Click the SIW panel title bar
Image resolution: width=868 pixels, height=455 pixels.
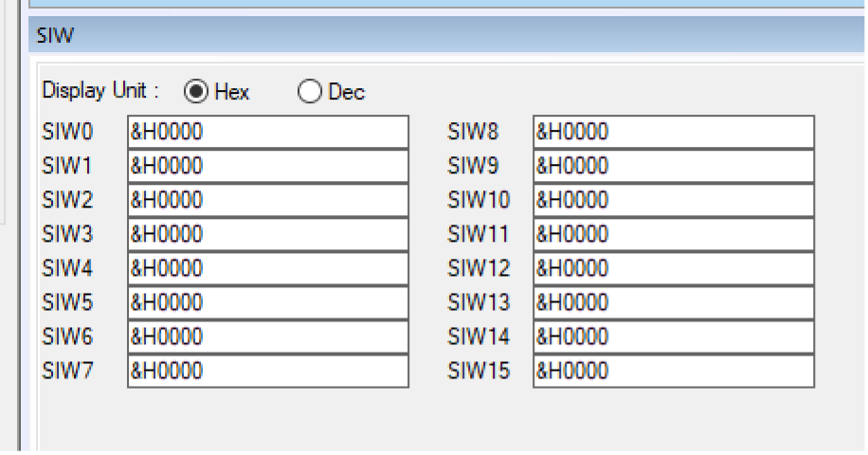[445, 35]
